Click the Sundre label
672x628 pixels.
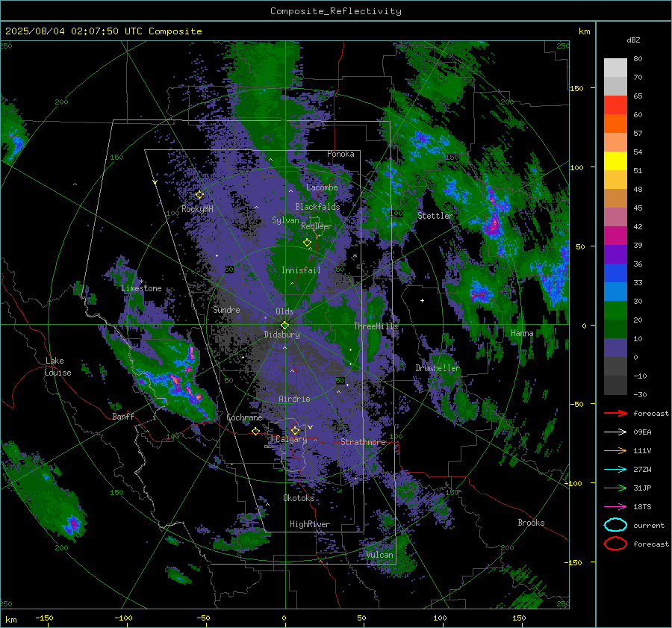(226, 310)
